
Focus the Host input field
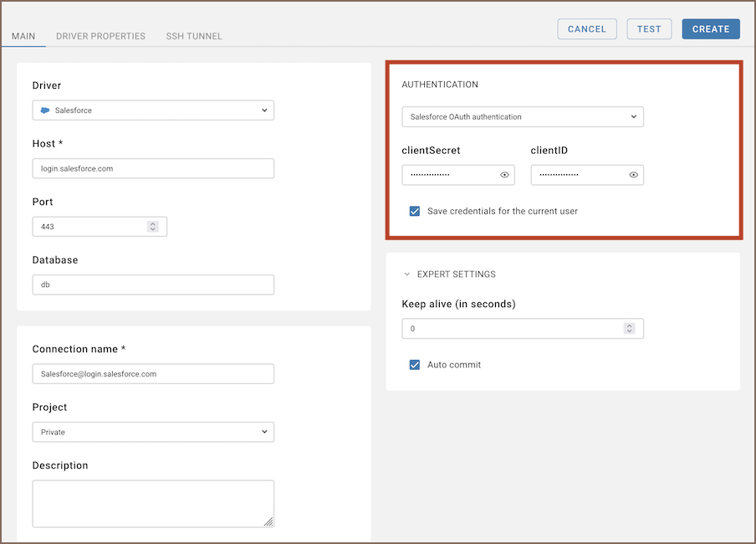point(153,168)
